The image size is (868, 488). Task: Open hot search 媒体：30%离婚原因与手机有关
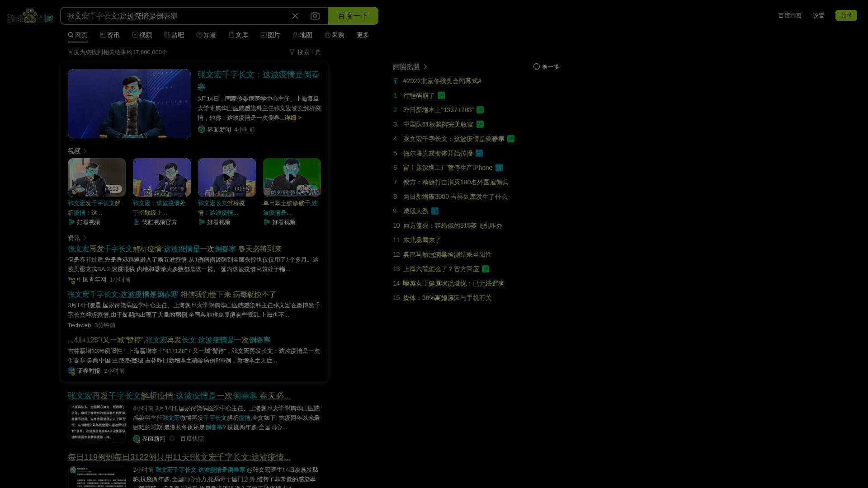[447, 298]
